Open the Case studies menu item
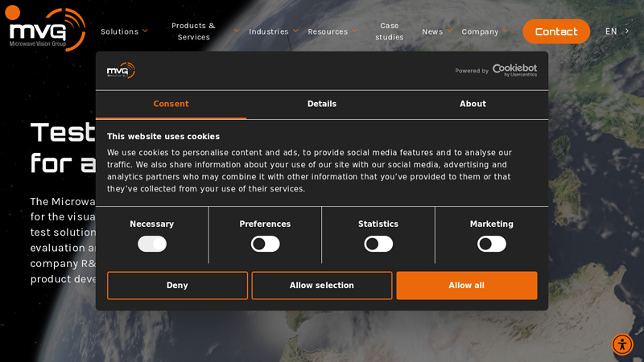This screenshot has height=362, width=644. (390, 31)
